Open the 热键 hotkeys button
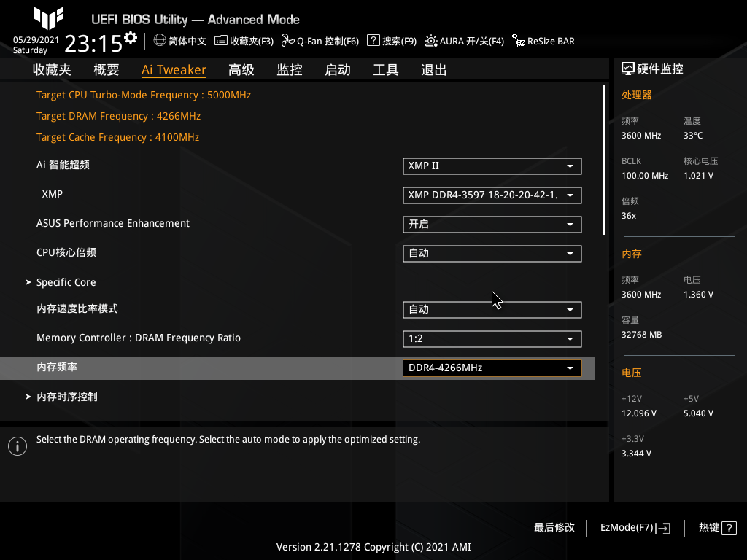This screenshot has width=747, height=560. [718, 528]
